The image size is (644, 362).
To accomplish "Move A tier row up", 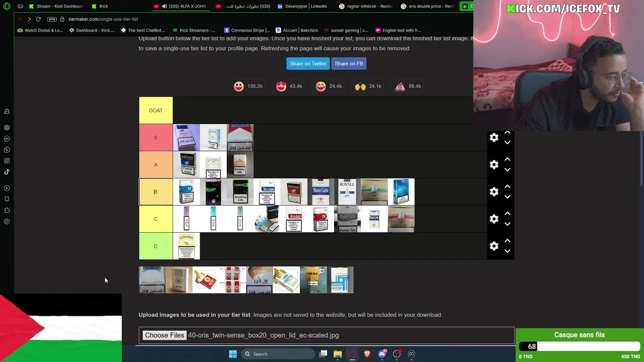I will [507, 160].
